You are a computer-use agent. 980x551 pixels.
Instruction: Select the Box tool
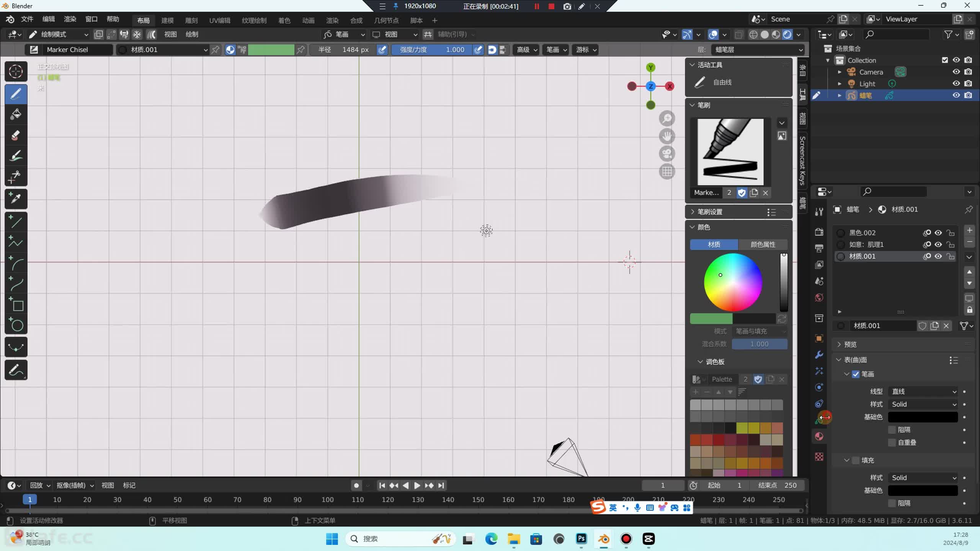point(16,305)
